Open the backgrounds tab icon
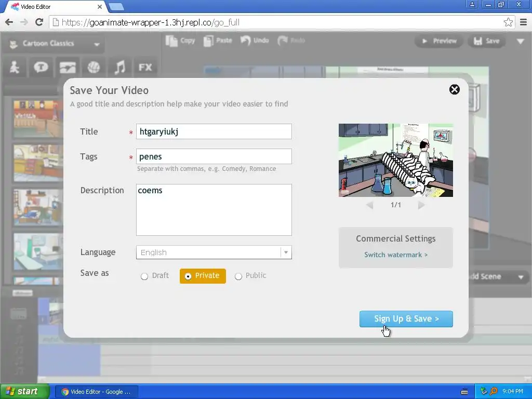 tap(67, 68)
